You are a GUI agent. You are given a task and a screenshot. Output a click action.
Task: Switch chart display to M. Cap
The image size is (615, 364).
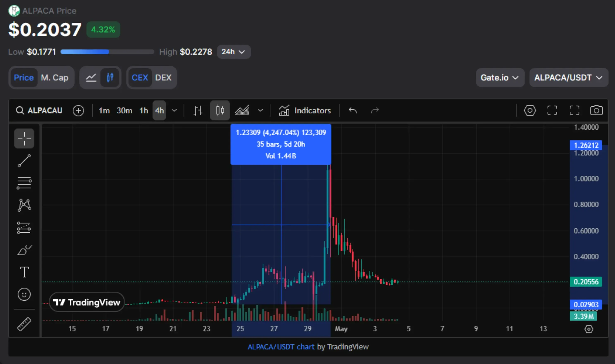tap(55, 77)
